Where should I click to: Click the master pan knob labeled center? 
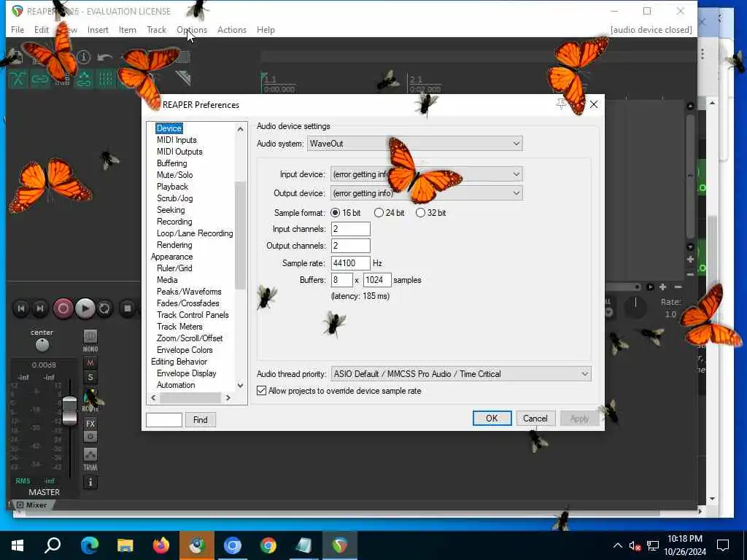point(42,344)
